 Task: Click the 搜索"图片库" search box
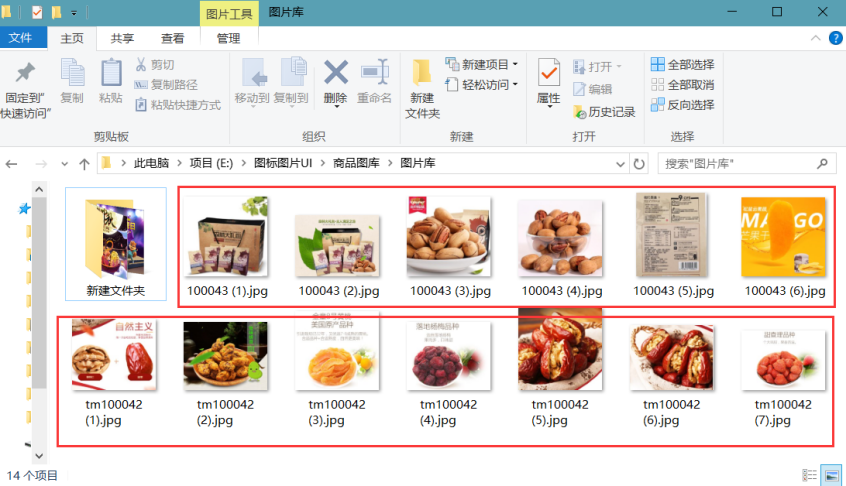pyautogui.click(x=740, y=163)
